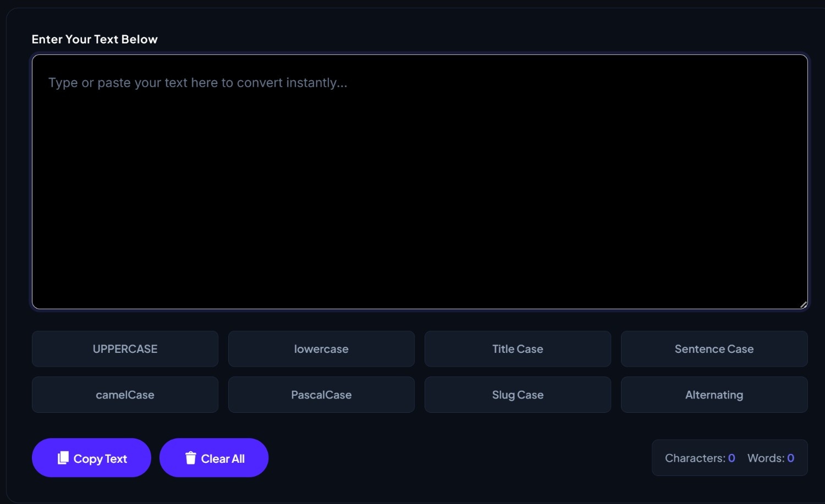Click the copy icon in Copy Text
Screen dimensions: 825x504
63,458
